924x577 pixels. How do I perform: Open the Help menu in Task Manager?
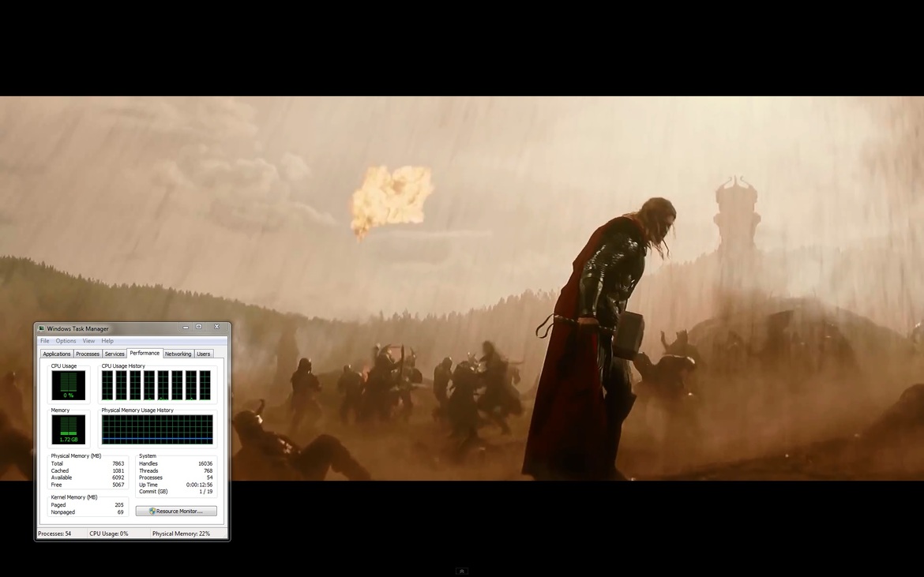click(x=107, y=341)
